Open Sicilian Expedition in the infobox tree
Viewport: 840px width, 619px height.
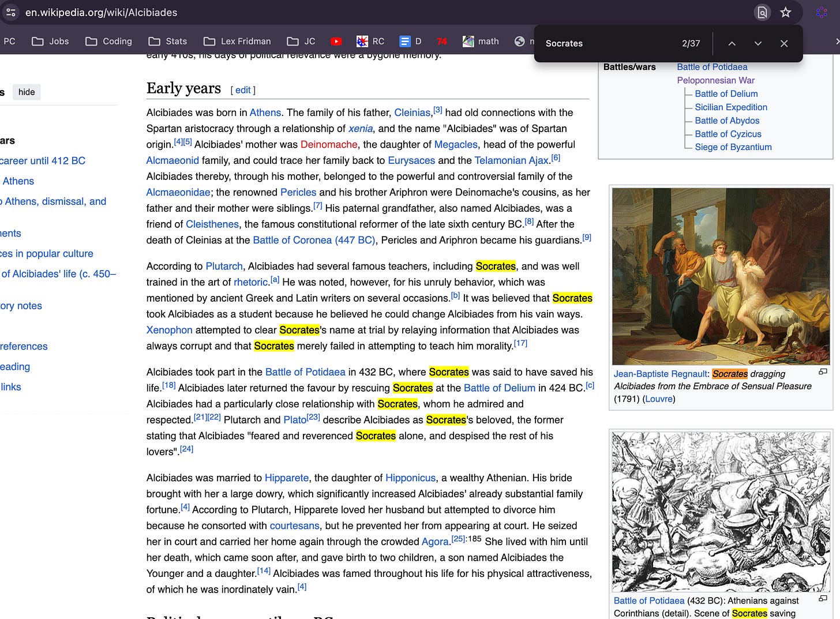pos(731,107)
